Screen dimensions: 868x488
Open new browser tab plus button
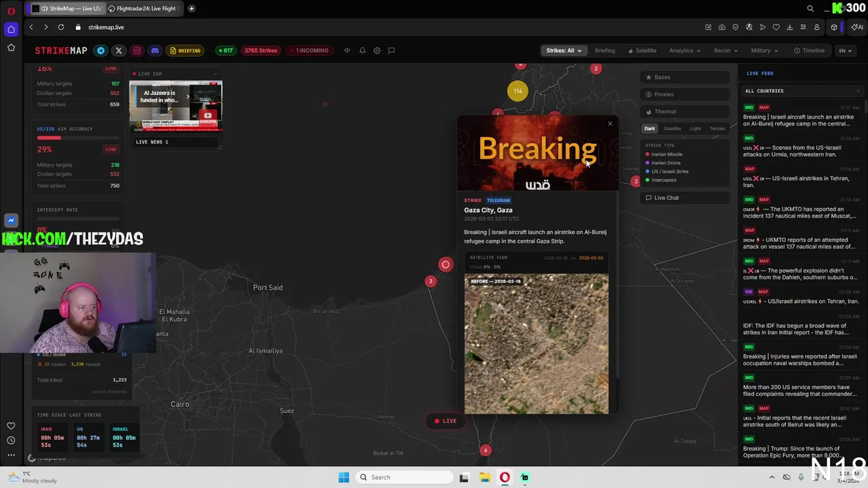(191, 8)
